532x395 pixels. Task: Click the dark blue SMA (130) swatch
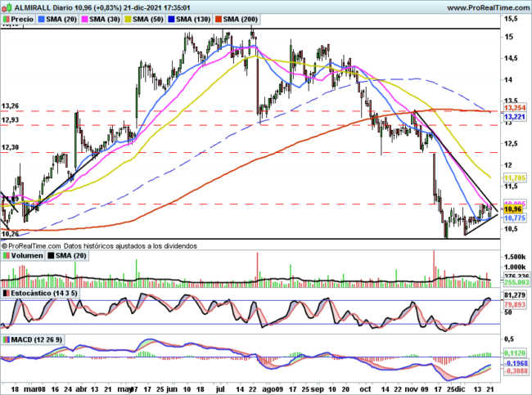click(x=171, y=20)
